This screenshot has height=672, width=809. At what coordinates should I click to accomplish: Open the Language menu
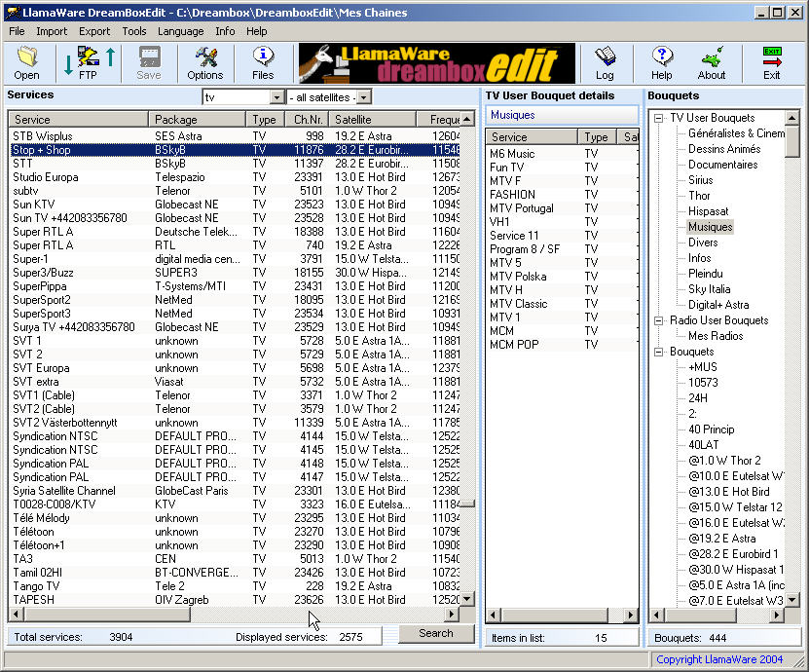180,31
